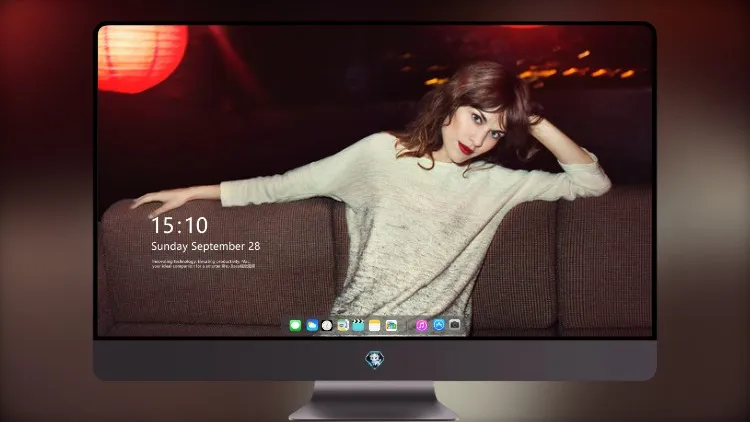This screenshot has width=750, height=422.
Task: Open the Maps icon in the dock
Action: [343, 325]
